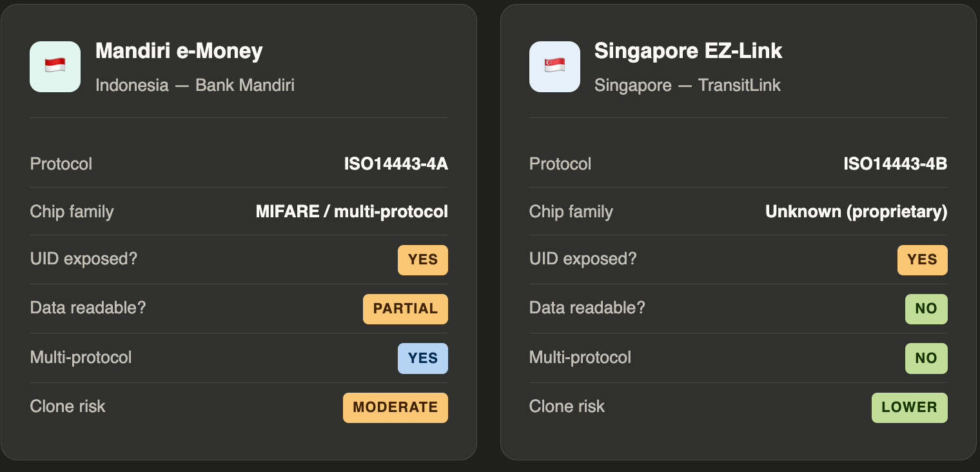Click Clone risk label in Mandiri card

tap(68, 406)
